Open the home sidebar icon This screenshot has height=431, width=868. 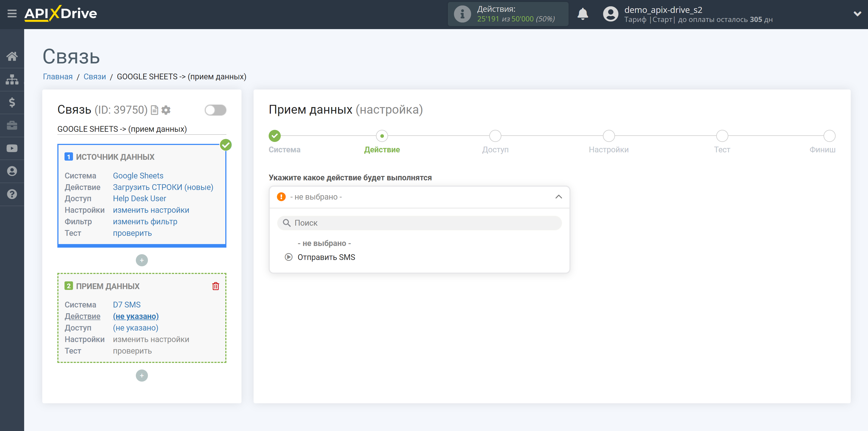pyautogui.click(x=12, y=56)
